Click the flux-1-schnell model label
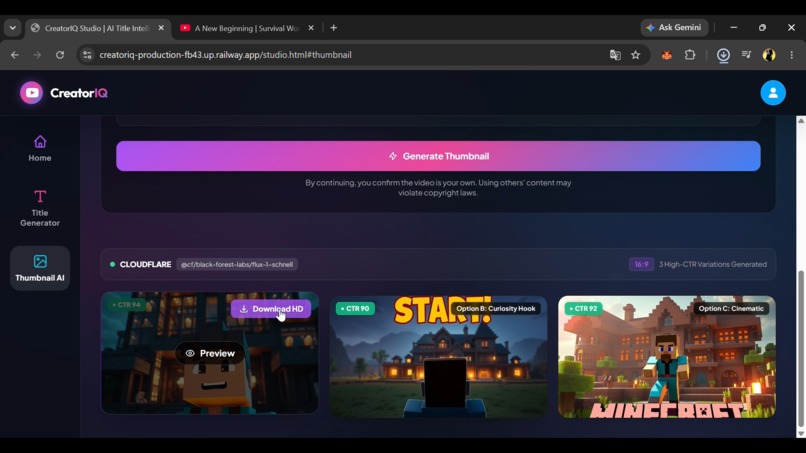This screenshot has width=806, height=453. click(x=237, y=264)
